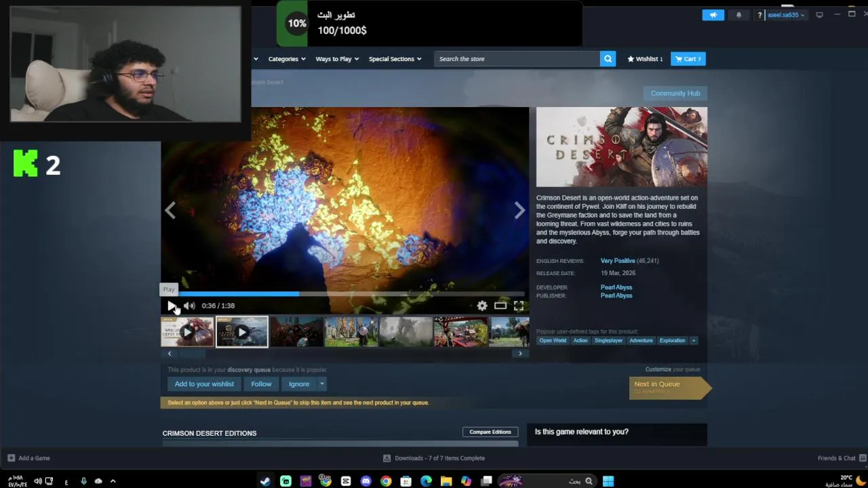Select the Singleplayer tag

click(x=608, y=340)
